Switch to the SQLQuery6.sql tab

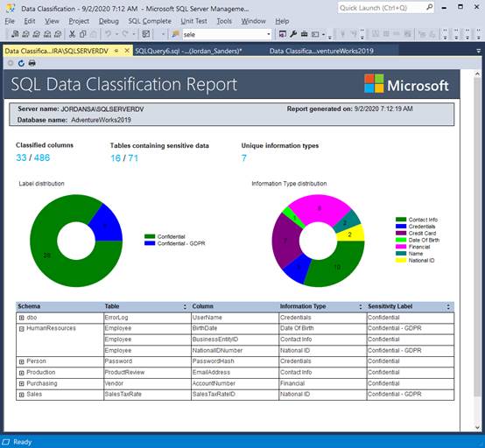pyautogui.click(x=189, y=51)
